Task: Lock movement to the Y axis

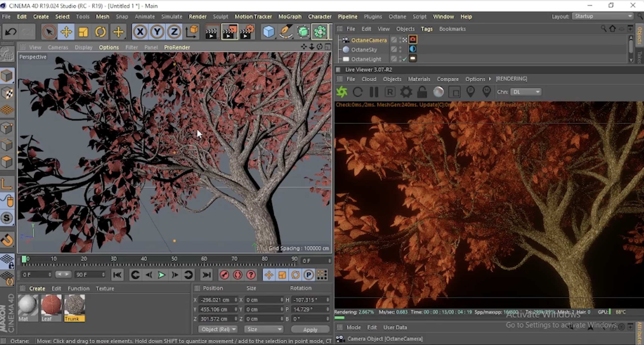Action: [x=157, y=31]
